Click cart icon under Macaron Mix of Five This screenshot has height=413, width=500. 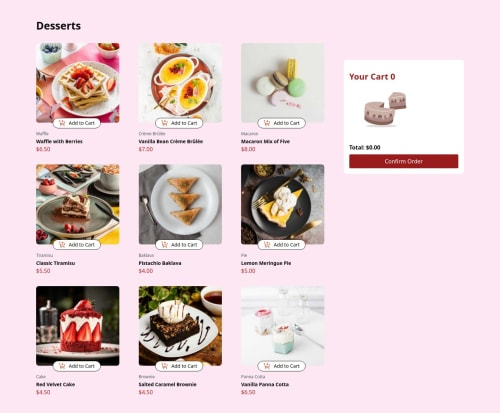coord(267,123)
